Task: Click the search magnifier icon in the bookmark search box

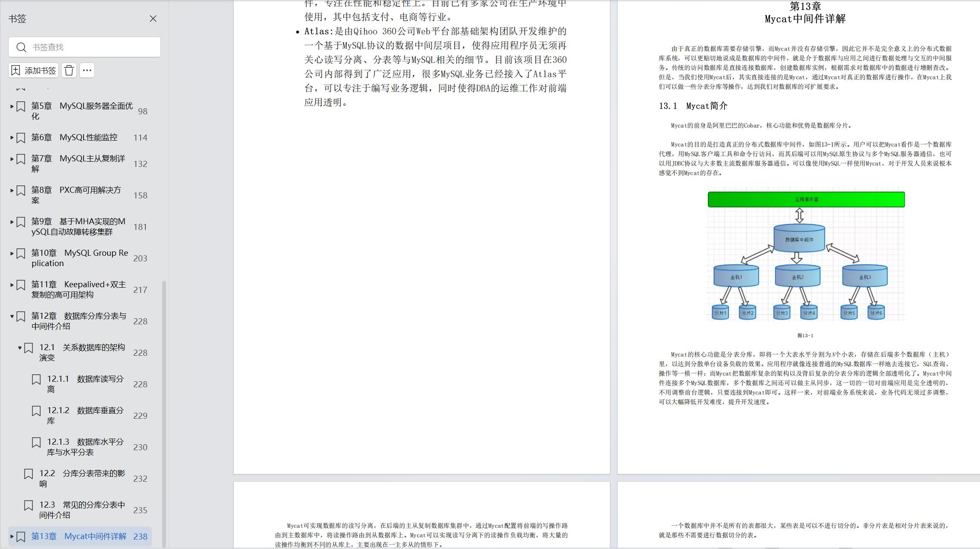Action: [21, 47]
